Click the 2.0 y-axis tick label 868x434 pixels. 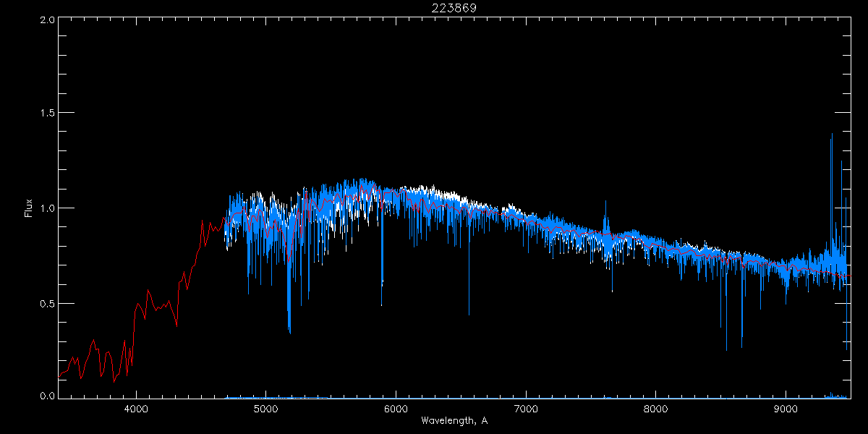(x=46, y=20)
